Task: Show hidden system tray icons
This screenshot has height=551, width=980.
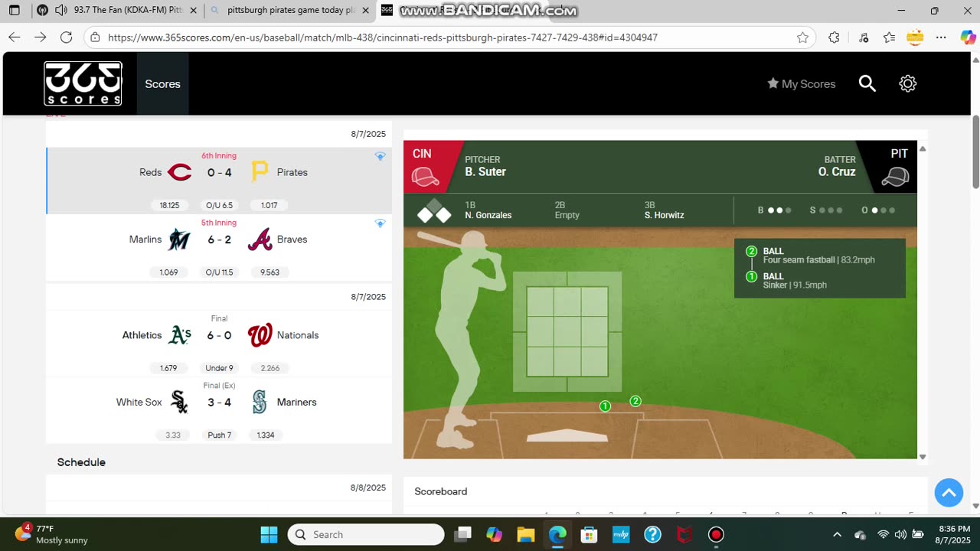Action: click(837, 534)
